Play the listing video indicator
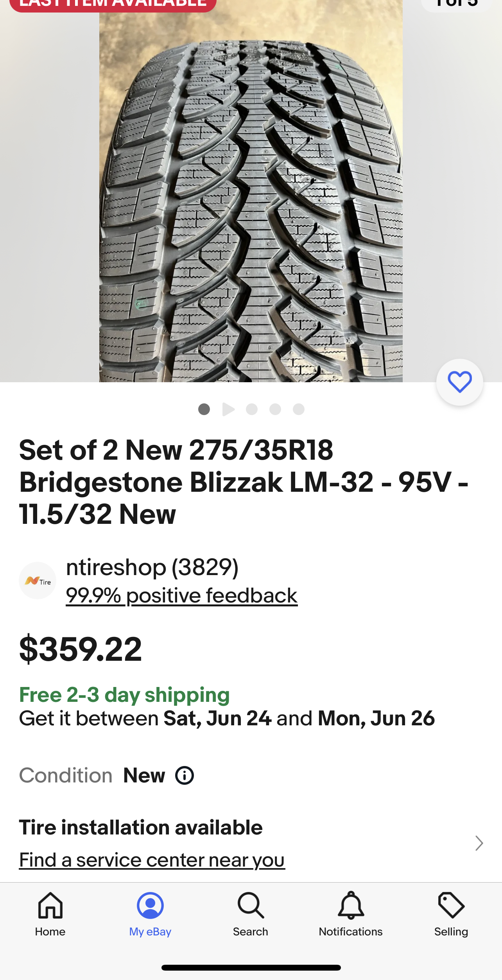 pos(228,409)
